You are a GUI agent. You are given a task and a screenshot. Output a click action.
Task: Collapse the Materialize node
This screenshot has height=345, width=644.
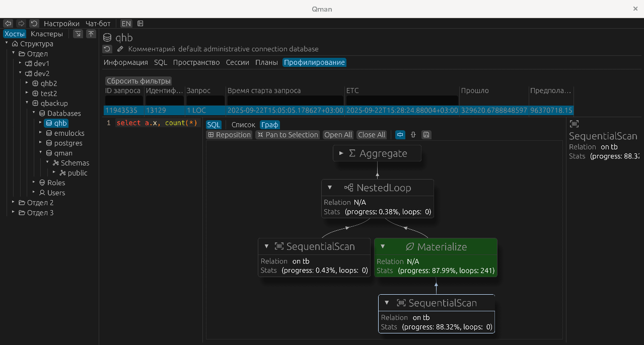(383, 246)
